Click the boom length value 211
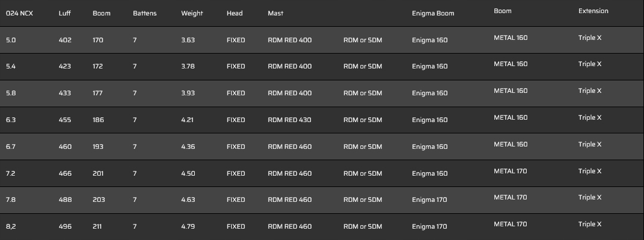 tap(98, 226)
